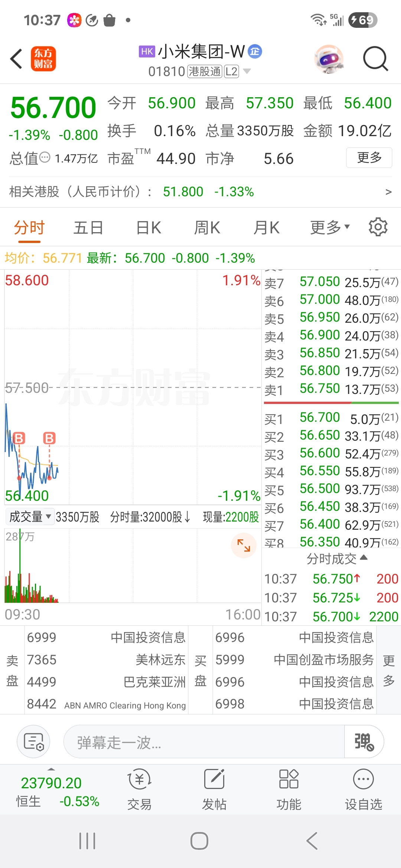Tap trade record 56.750 at 10:37
Screen dimensions: 401x868
331,579
